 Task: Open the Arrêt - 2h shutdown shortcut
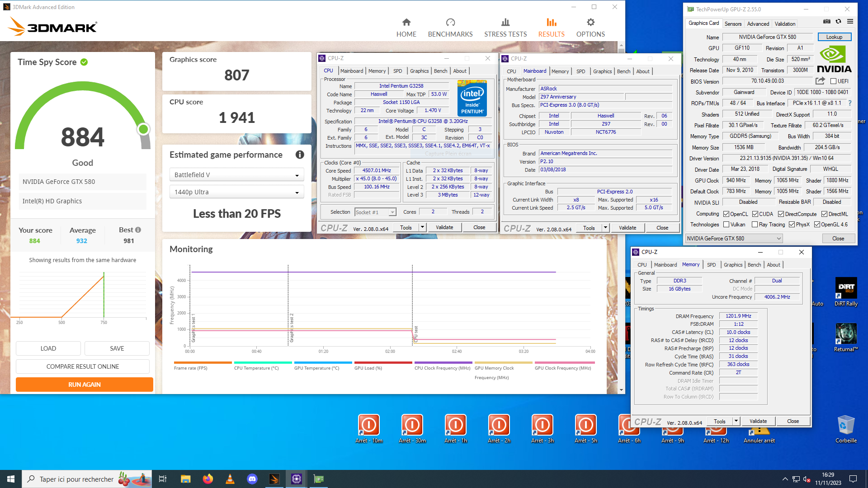pyautogui.click(x=499, y=428)
